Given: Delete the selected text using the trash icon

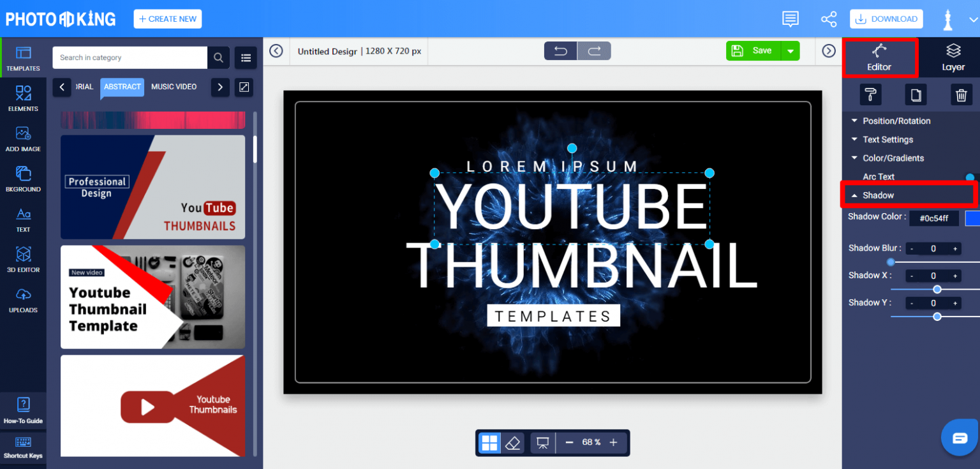Looking at the screenshot, I should [x=961, y=94].
